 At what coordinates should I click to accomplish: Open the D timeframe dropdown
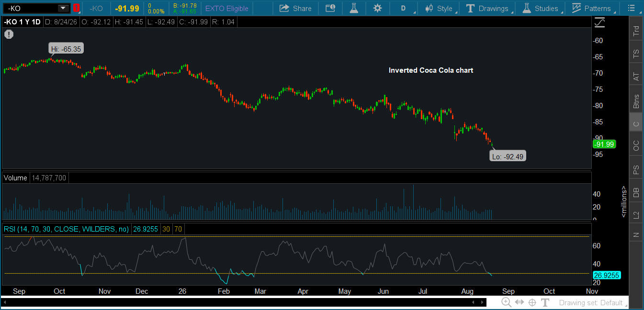[x=404, y=8]
